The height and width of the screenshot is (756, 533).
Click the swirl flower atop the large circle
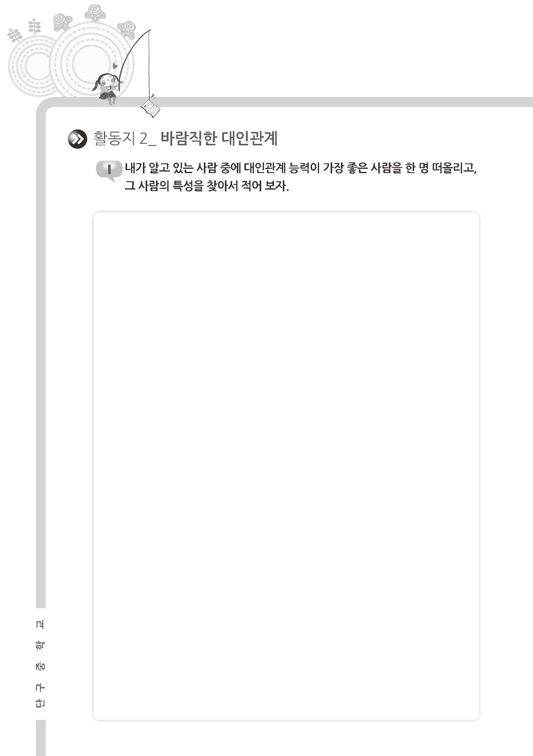point(95,13)
